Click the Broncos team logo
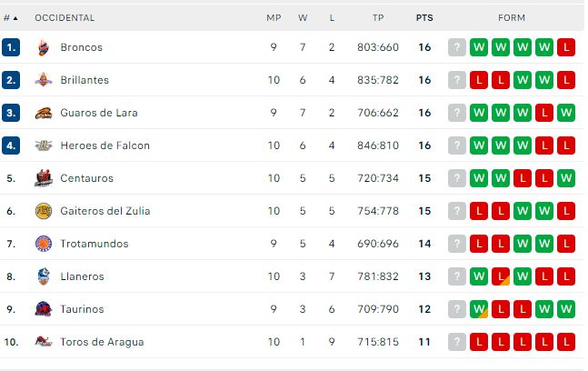The width and height of the screenshot is (588, 371). [44, 47]
